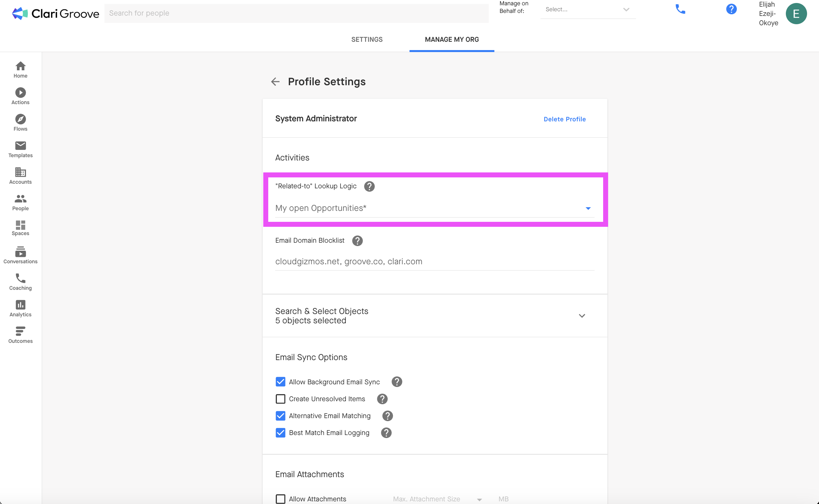Click the user avatar with letter E
Viewport: 819px width, 504px height.
796,14
